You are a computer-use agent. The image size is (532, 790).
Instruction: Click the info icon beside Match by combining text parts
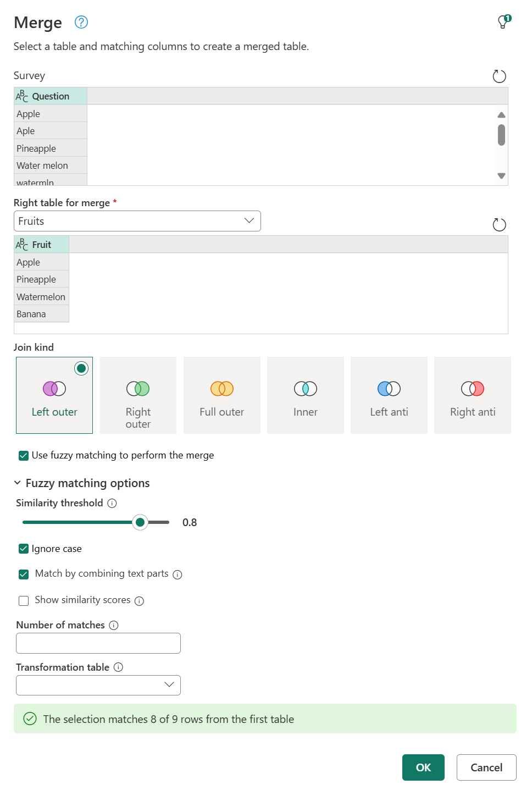(177, 574)
